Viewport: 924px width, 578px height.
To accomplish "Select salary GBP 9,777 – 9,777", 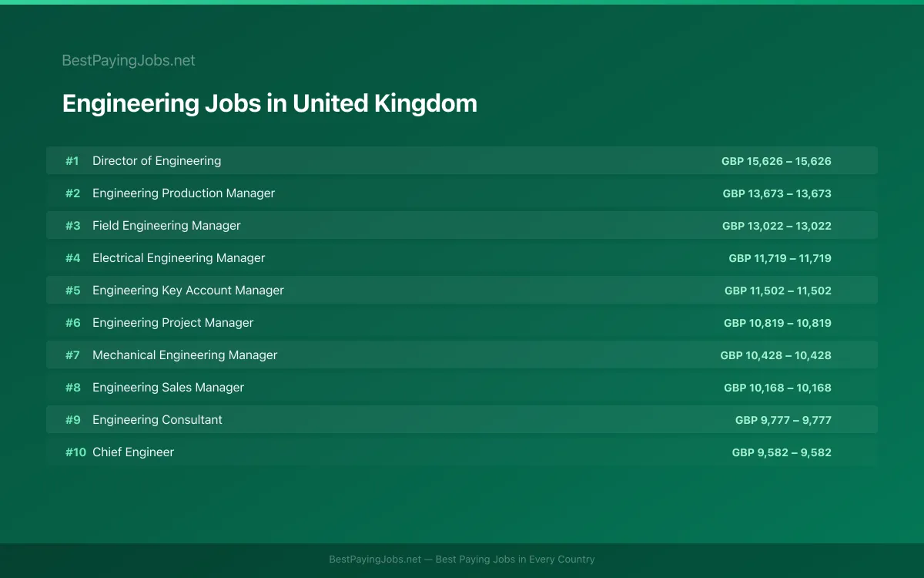I will tap(783, 420).
